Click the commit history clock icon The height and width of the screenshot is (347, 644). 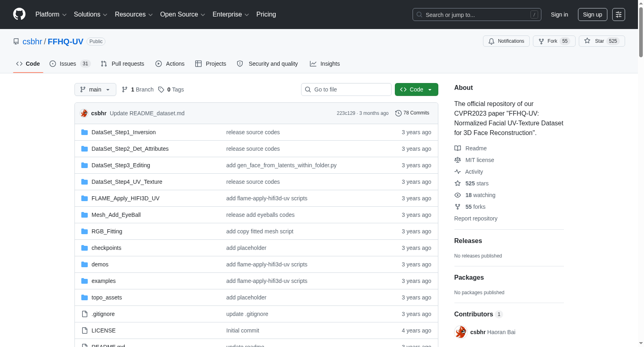(x=398, y=113)
